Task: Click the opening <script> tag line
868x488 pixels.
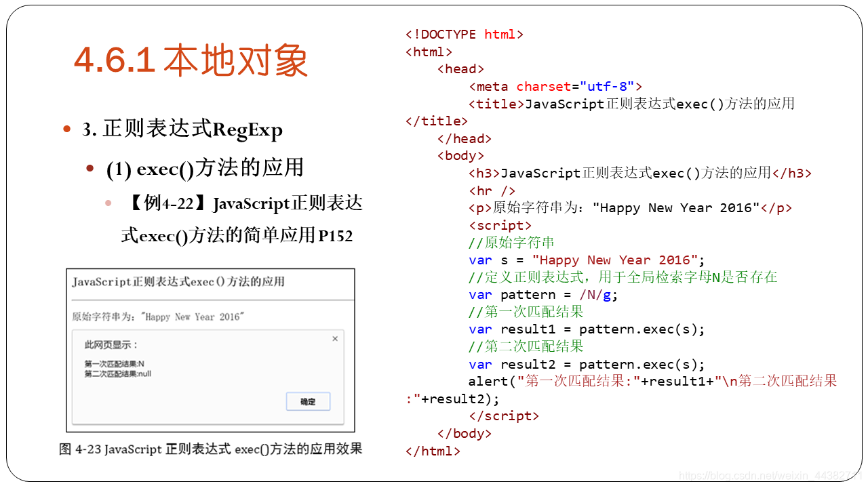Action: pos(500,225)
